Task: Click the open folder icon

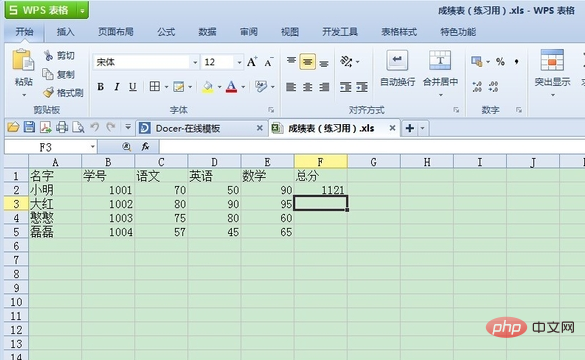Action: click(13, 128)
